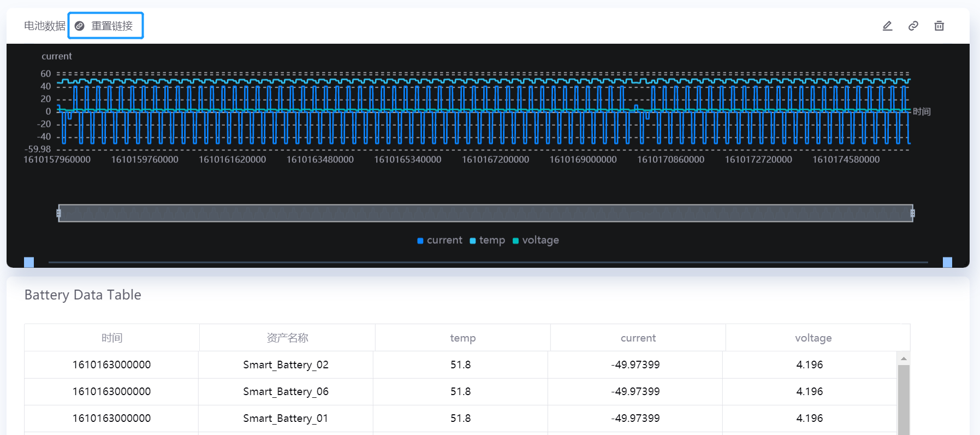This screenshot has width=980, height=435.
Task: Click the right handle of zoom slider
Action: tap(912, 213)
